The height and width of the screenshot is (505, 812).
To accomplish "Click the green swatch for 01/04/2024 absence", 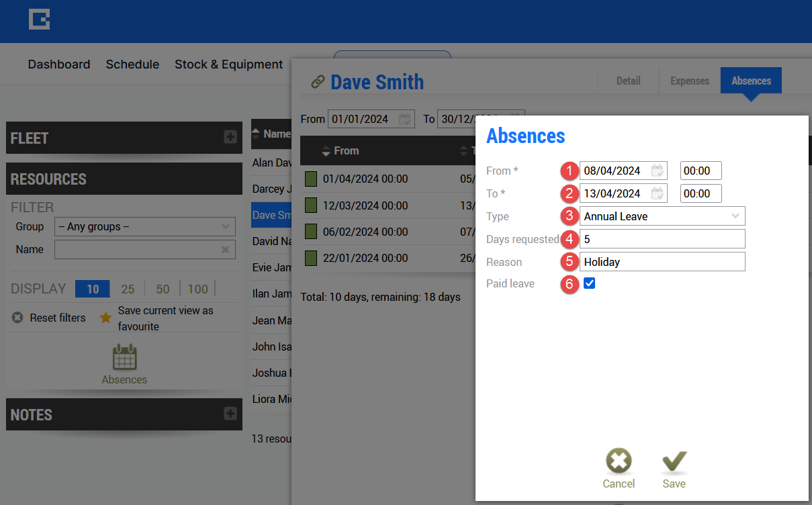I will click(311, 179).
